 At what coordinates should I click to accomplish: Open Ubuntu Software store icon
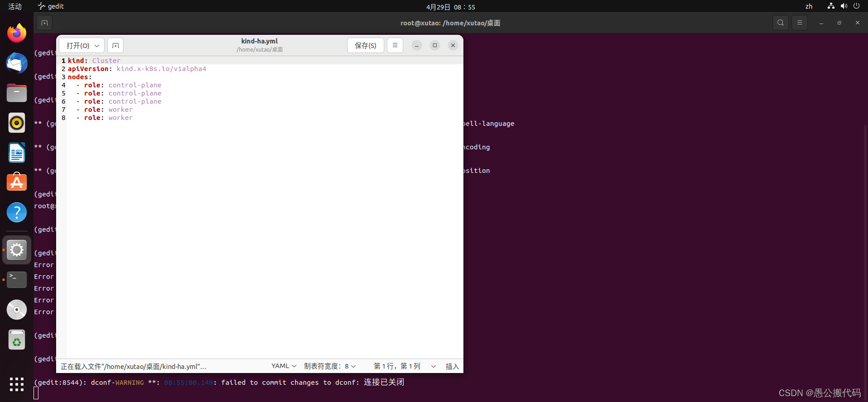point(17,182)
